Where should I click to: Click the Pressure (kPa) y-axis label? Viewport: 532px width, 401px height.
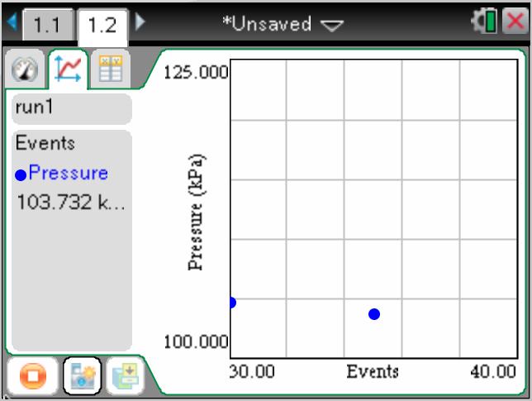(x=196, y=212)
